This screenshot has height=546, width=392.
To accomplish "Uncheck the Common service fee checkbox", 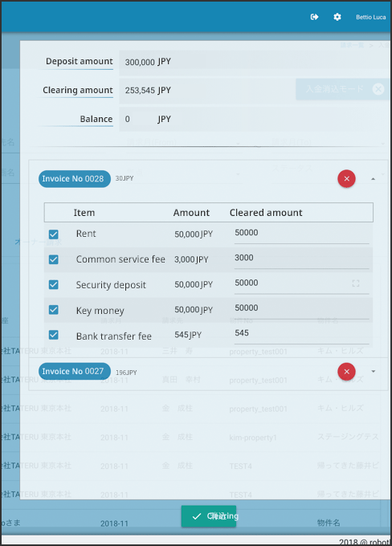I will point(53,259).
